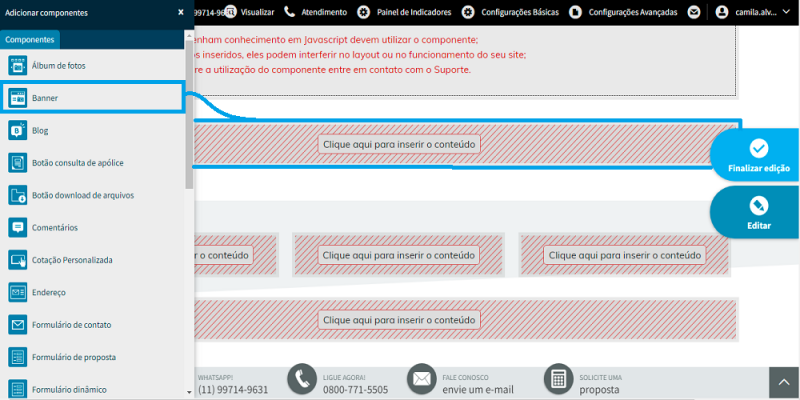Select the Comentários component icon
800x400 pixels.
[18, 228]
